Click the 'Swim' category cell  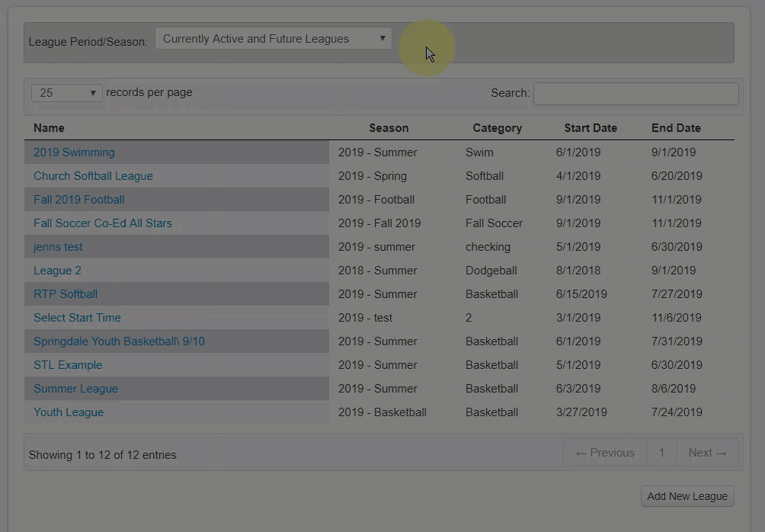tap(479, 152)
